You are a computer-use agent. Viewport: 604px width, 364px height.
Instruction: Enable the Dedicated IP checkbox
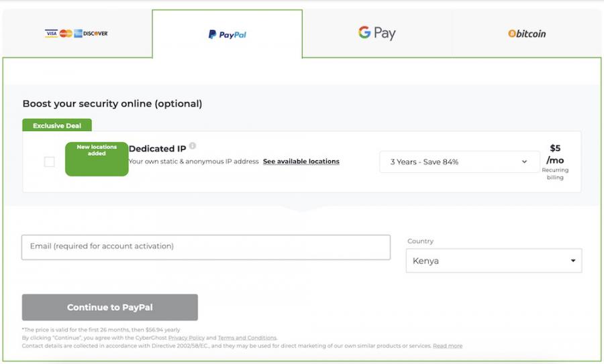pyautogui.click(x=49, y=162)
